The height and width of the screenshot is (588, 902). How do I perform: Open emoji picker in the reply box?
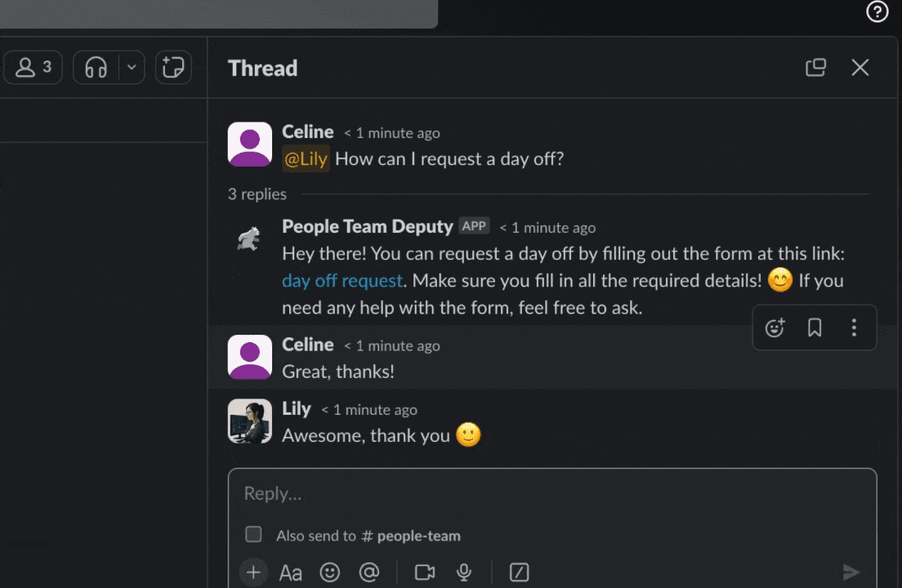tap(330, 572)
